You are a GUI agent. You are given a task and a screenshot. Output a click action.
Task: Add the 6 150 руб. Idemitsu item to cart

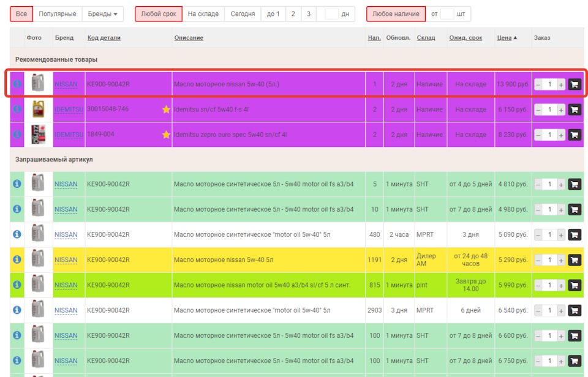pos(575,110)
